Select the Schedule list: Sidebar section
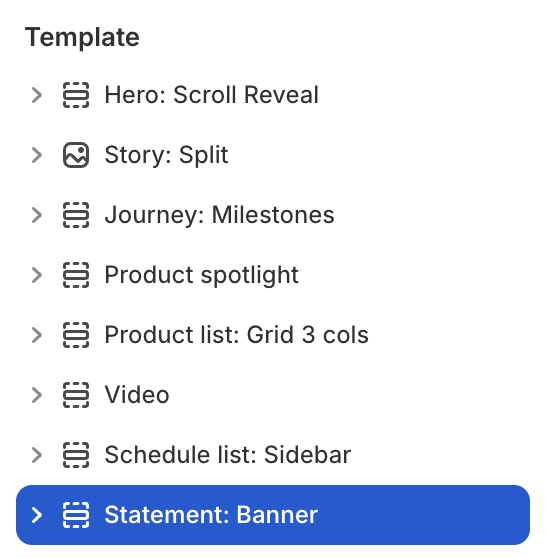Screen dimensions: 546x558 point(273,455)
